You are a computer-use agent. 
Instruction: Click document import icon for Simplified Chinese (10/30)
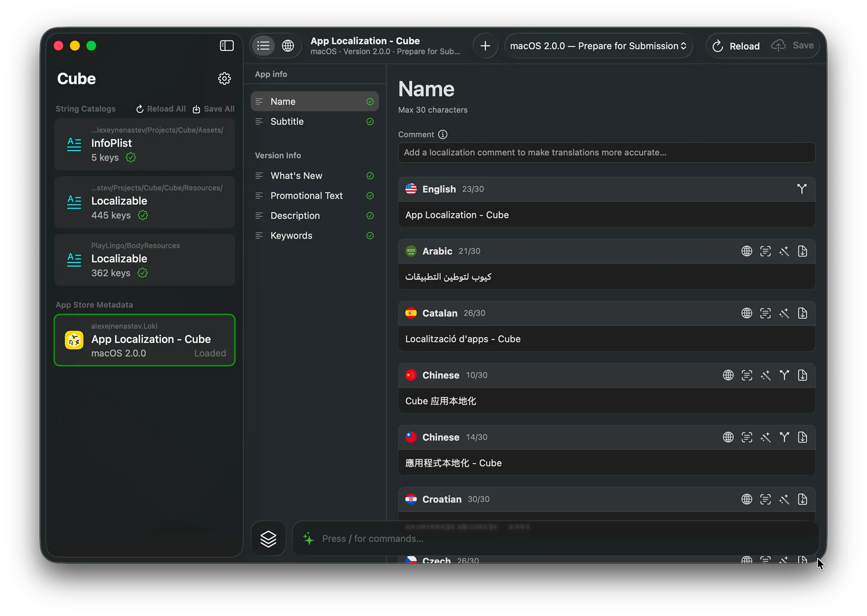point(802,375)
